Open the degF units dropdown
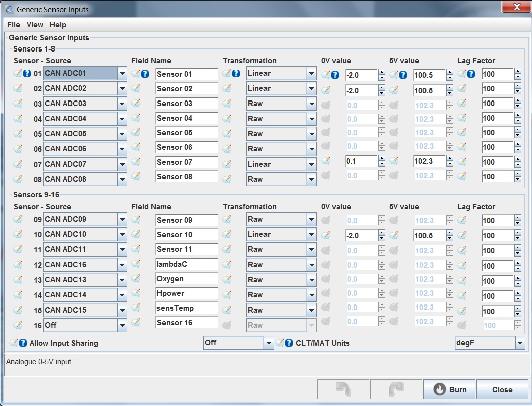 coord(520,343)
